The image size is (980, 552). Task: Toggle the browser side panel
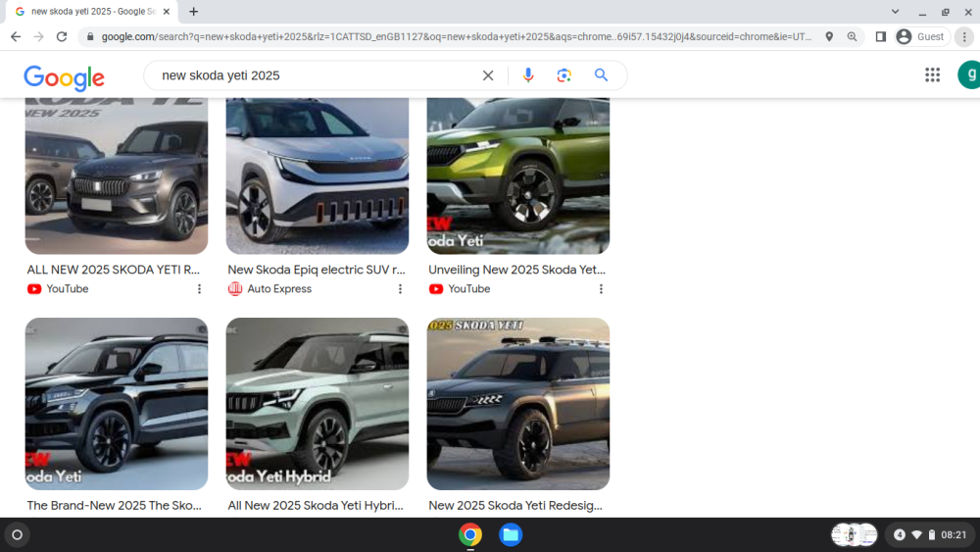pyautogui.click(x=881, y=37)
